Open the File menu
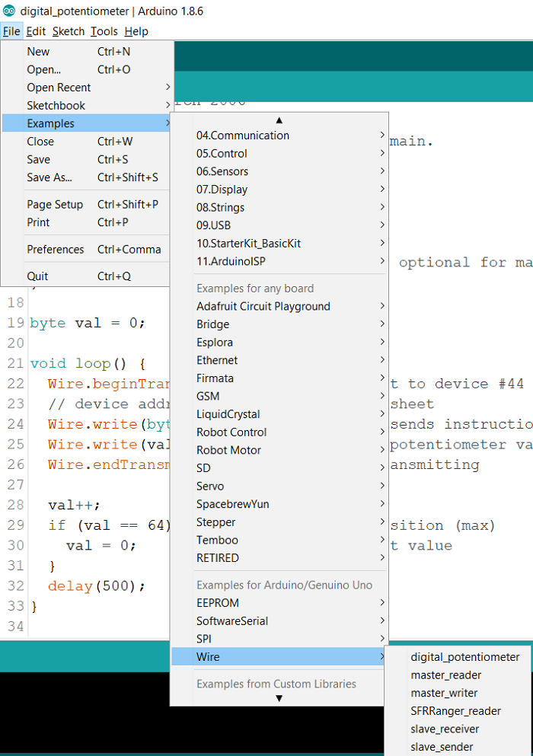 click(x=11, y=31)
